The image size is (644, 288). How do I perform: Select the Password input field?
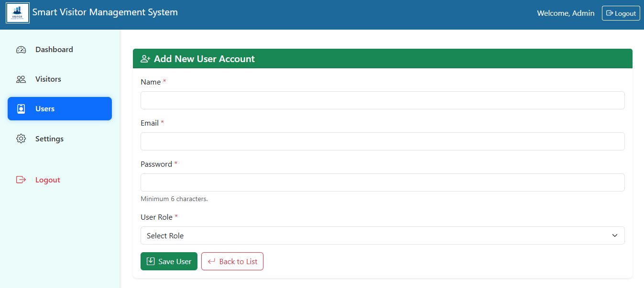[x=382, y=182]
